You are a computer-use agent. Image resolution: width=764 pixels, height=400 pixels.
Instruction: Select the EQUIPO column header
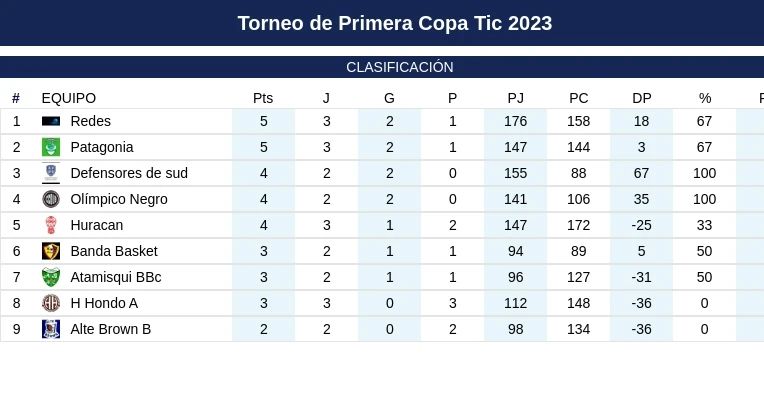pyautogui.click(x=69, y=98)
